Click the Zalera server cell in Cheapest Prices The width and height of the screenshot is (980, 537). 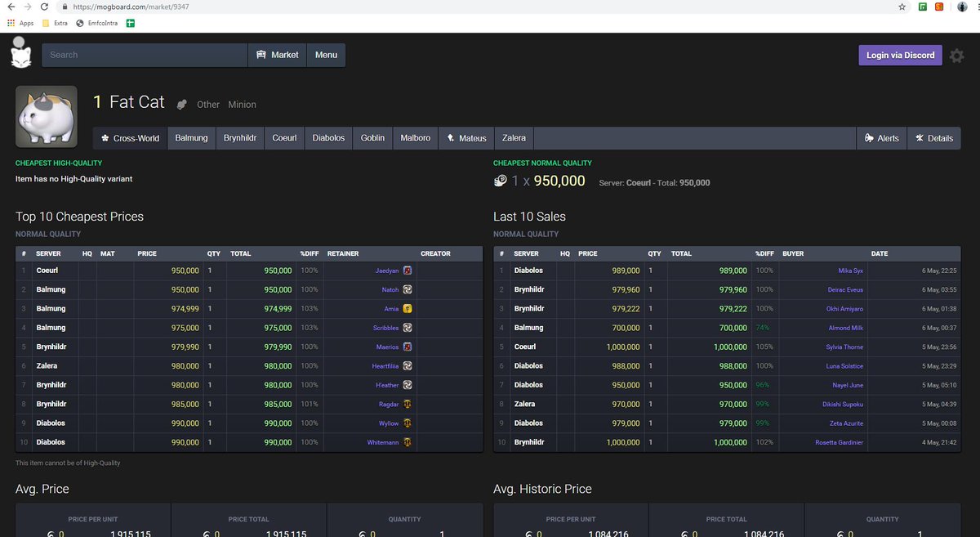point(47,366)
